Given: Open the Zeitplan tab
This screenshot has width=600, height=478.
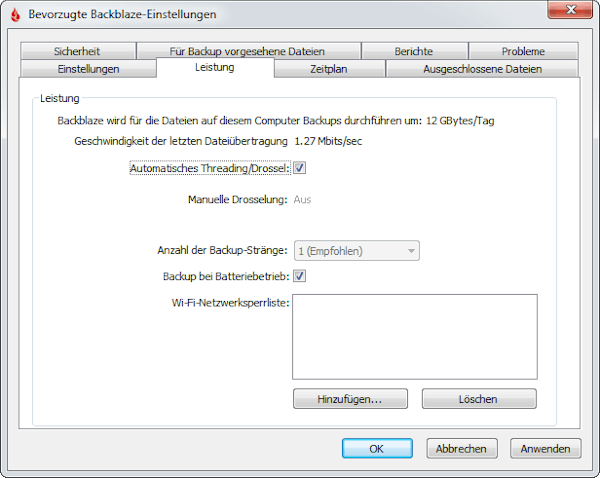Looking at the screenshot, I should tap(329, 69).
